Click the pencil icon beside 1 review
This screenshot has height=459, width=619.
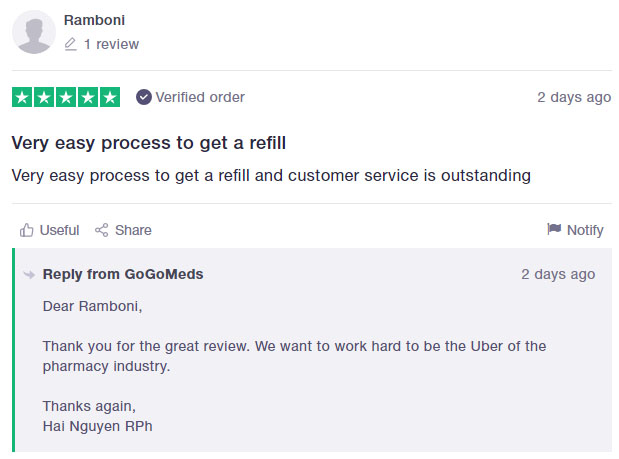pos(70,44)
